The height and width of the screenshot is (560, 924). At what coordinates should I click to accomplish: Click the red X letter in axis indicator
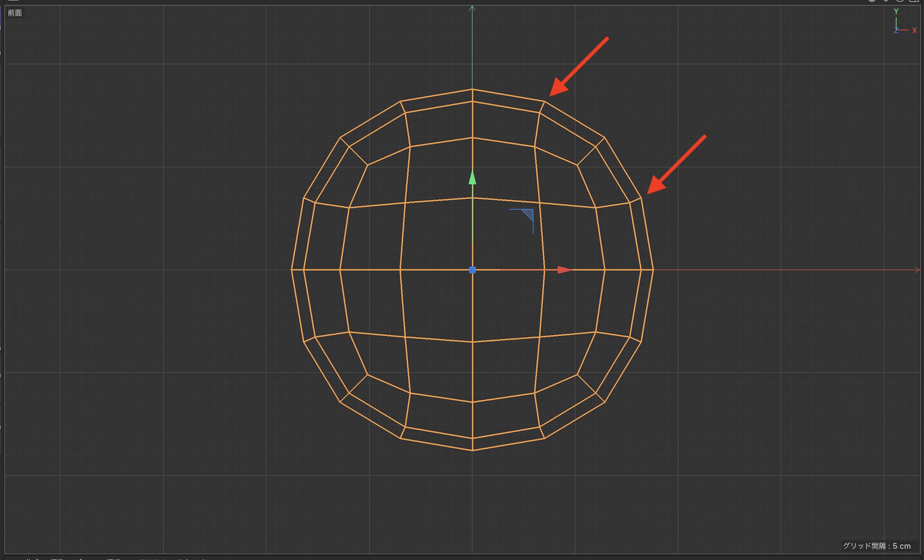click(914, 30)
